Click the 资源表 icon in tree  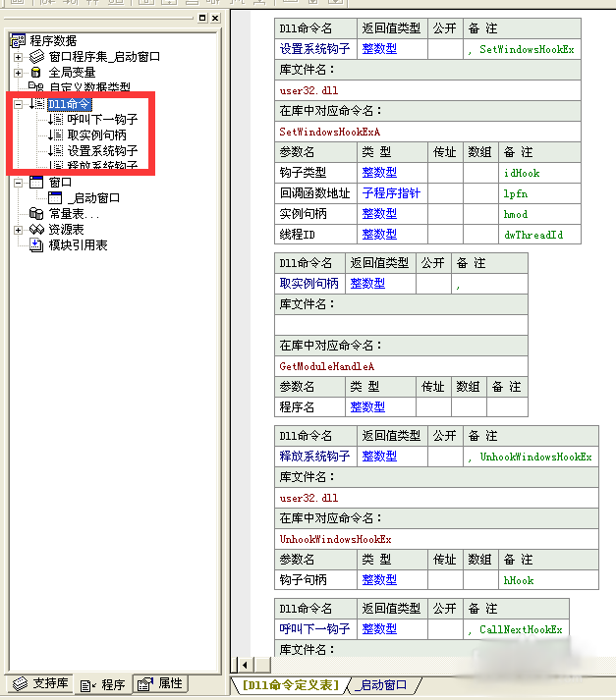pyautogui.click(x=36, y=229)
